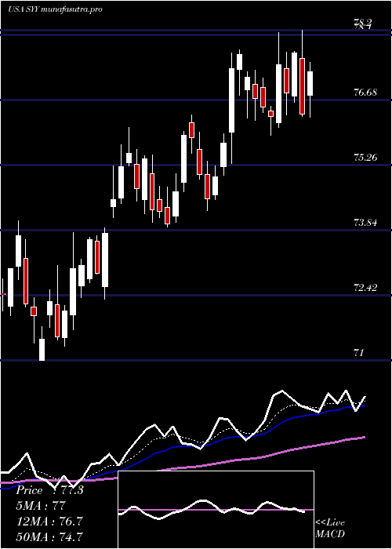
Task: Click the 12MA : 76.7 value
Action: pos(49,522)
